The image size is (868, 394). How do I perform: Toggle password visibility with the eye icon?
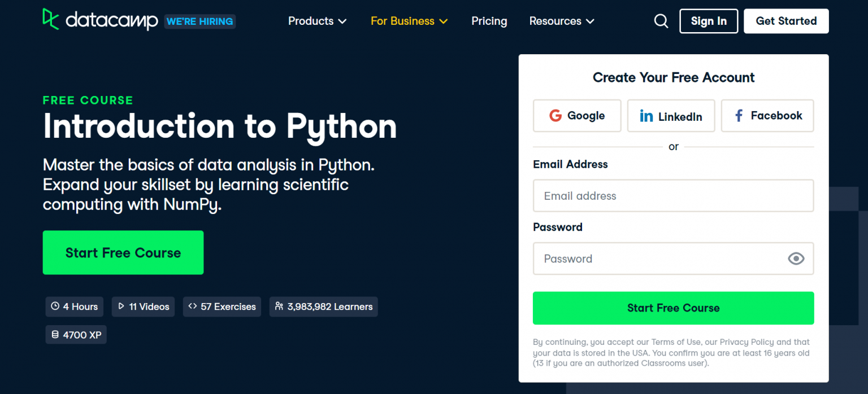pyautogui.click(x=796, y=259)
